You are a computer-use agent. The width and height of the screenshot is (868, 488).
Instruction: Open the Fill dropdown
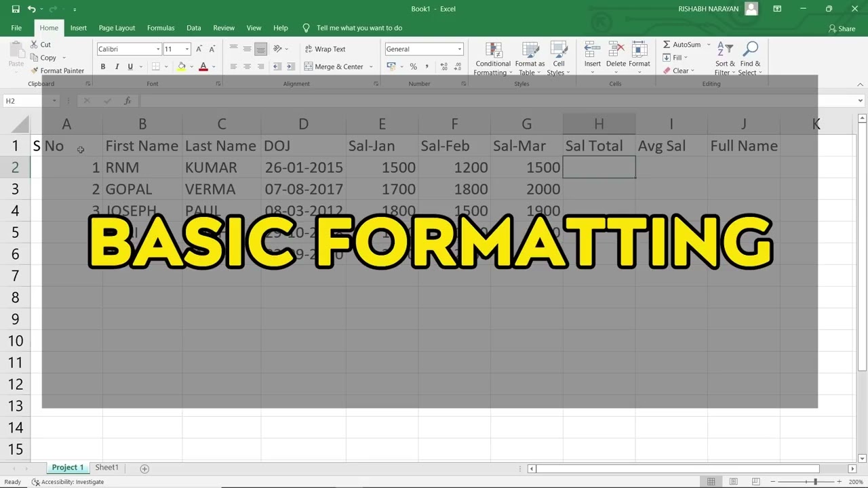pos(675,58)
